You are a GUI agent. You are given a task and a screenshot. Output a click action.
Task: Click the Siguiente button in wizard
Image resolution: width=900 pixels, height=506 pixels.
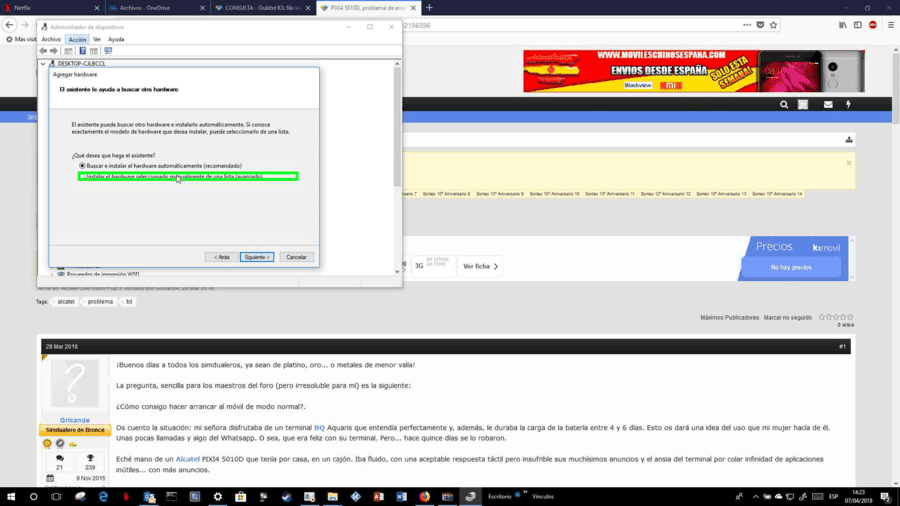pos(257,257)
